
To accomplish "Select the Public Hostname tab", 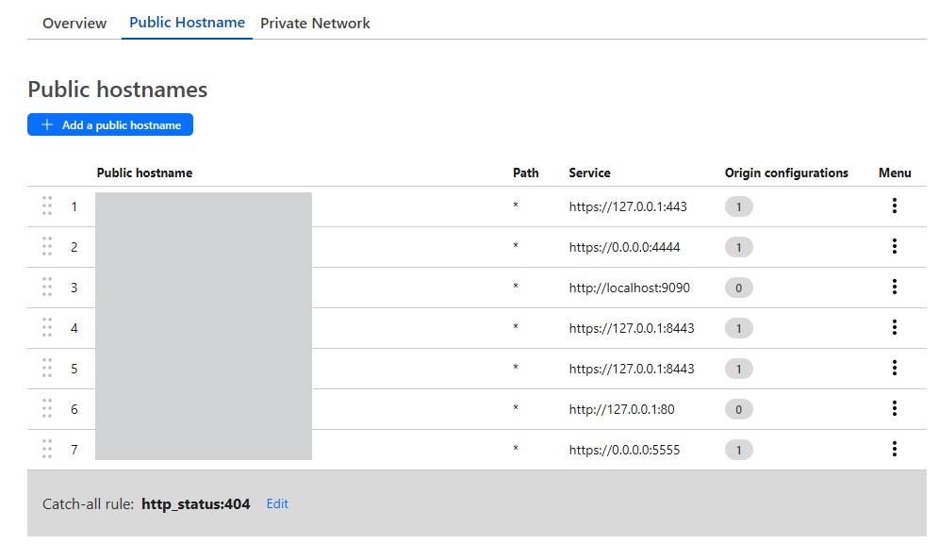I will [187, 23].
